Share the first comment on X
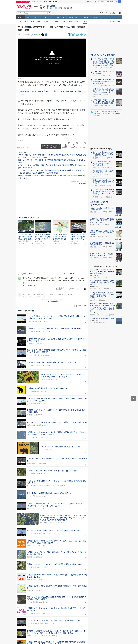138x644 pixels. [85, 289]
